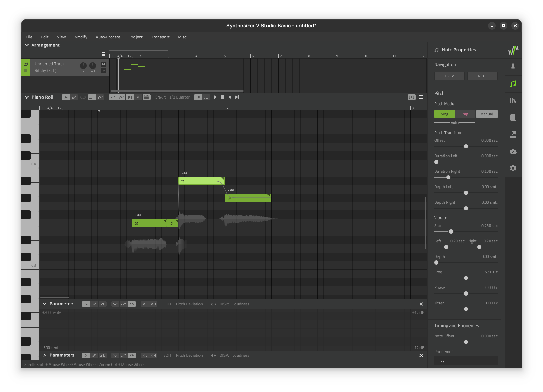Click the link notes icon in Piano Roll
The image size is (543, 392).
(83, 97)
